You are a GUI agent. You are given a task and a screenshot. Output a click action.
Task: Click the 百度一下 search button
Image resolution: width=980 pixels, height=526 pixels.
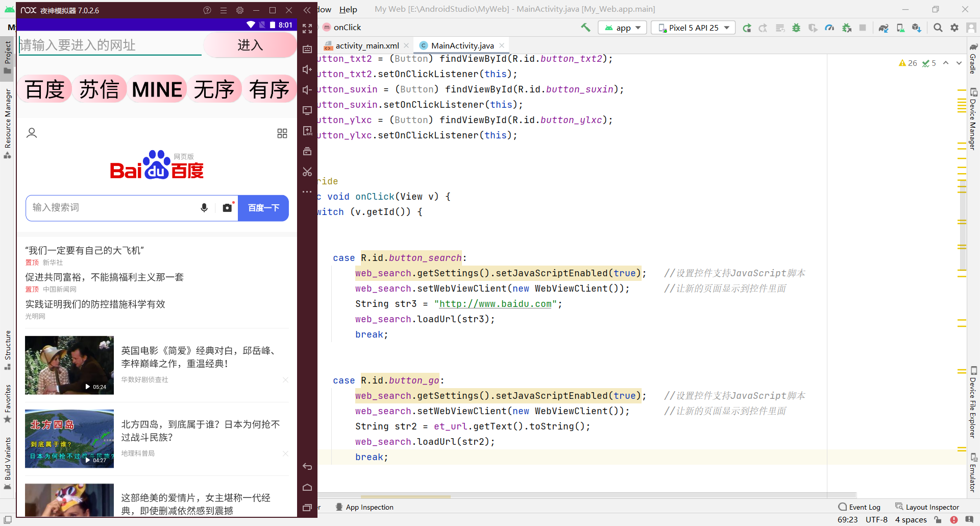(x=263, y=208)
